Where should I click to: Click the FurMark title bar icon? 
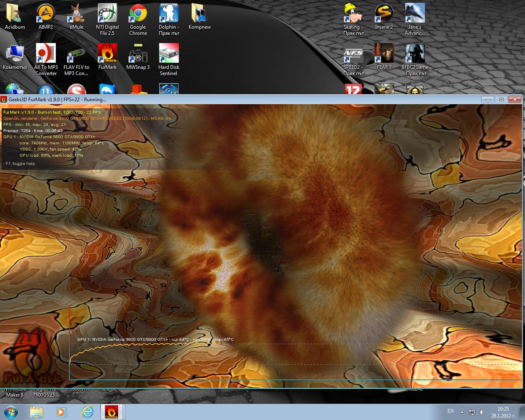click(x=4, y=99)
